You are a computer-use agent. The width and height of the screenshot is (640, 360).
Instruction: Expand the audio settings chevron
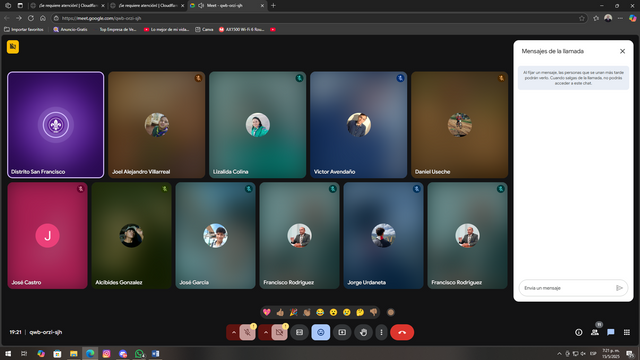(233, 332)
